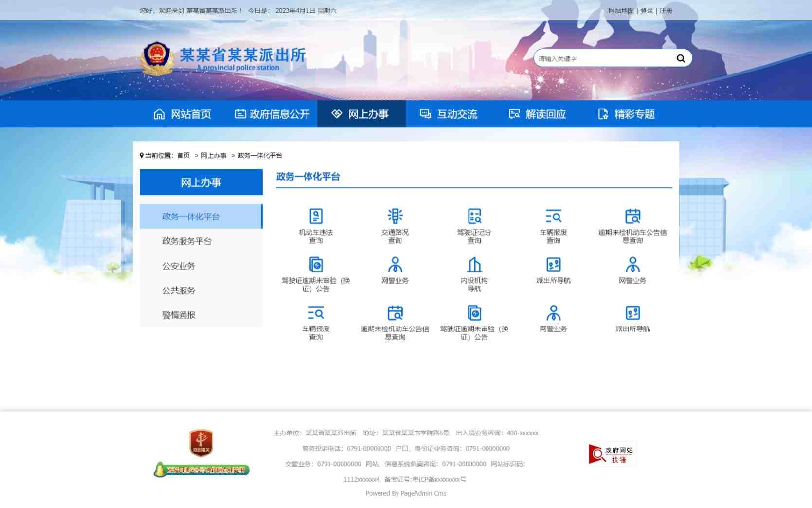This screenshot has width=812, height=508.
Task: Click the magnifier search icon
Action: point(681,58)
